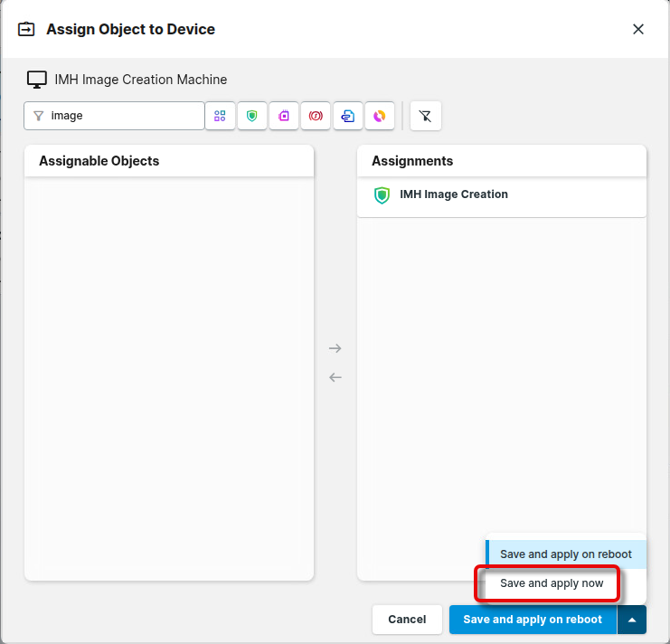Image resolution: width=670 pixels, height=644 pixels.
Task: Click the four-squares apps filter icon
Action: pyautogui.click(x=220, y=116)
